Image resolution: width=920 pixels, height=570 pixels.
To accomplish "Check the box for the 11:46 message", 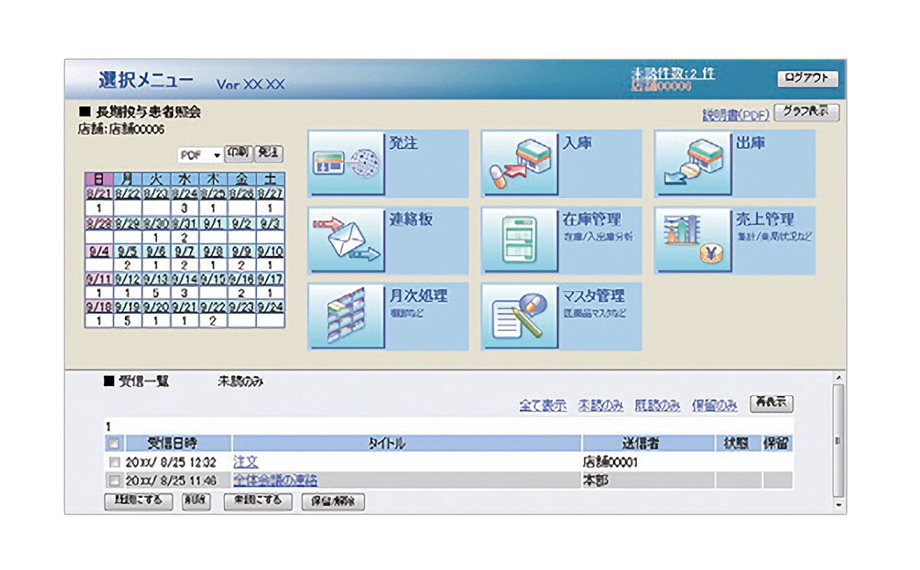I will coord(112,480).
